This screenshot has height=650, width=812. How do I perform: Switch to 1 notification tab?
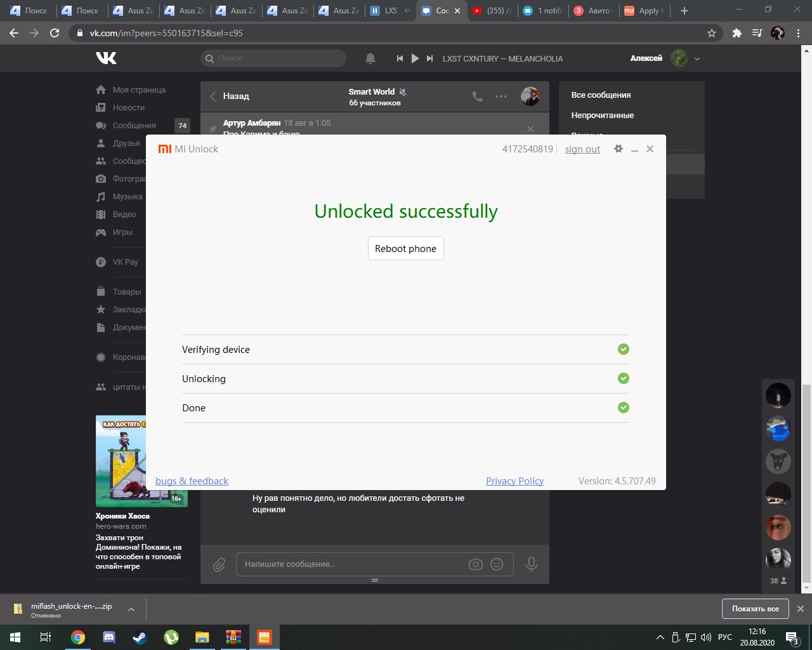(543, 11)
